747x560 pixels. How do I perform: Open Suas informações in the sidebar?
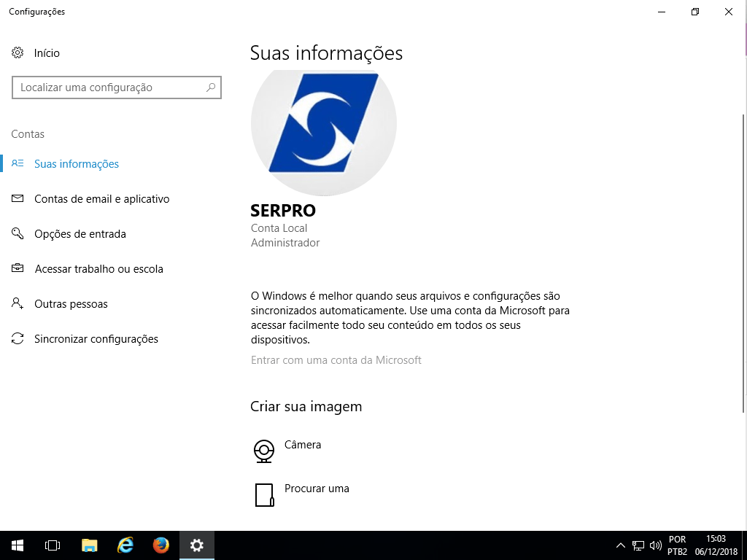click(77, 164)
